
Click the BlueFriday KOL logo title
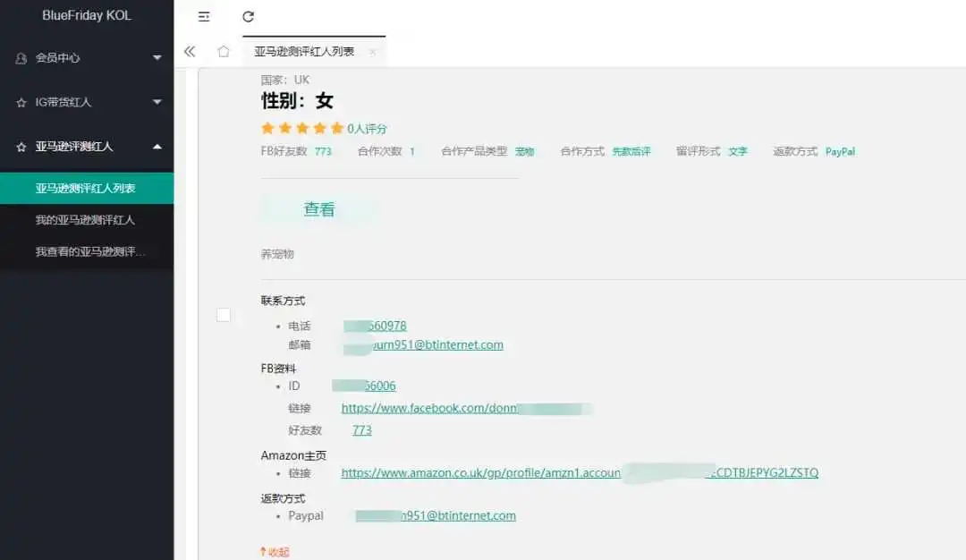(87, 15)
